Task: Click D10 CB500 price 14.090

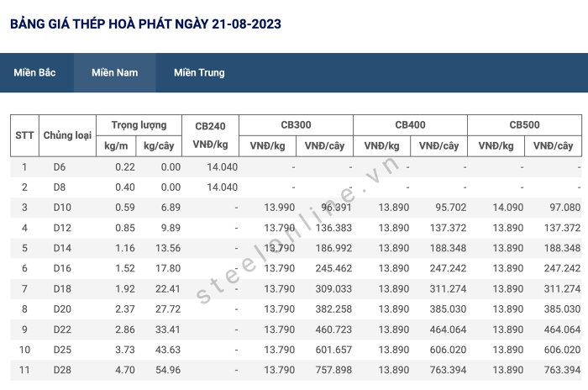Action: [507, 208]
